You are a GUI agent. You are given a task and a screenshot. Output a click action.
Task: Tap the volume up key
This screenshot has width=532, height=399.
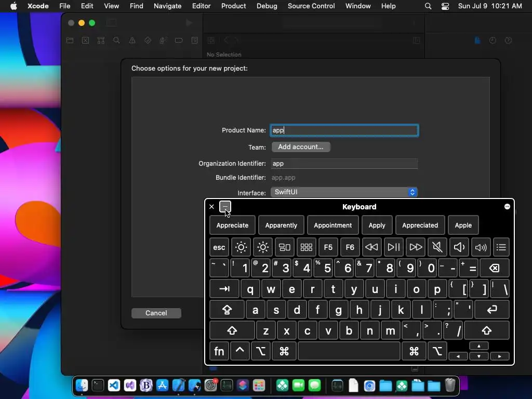(x=481, y=247)
